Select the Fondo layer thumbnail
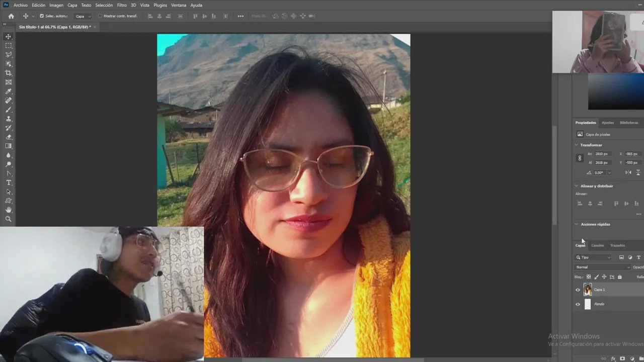The height and width of the screenshot is (362, 644). click(x=588, y=304)
